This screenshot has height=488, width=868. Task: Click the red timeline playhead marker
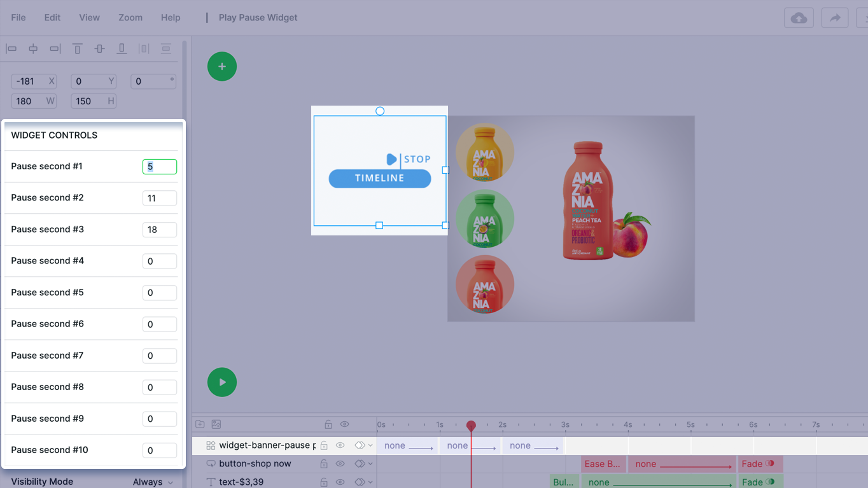pyautogui.click(x=471, y=426)
